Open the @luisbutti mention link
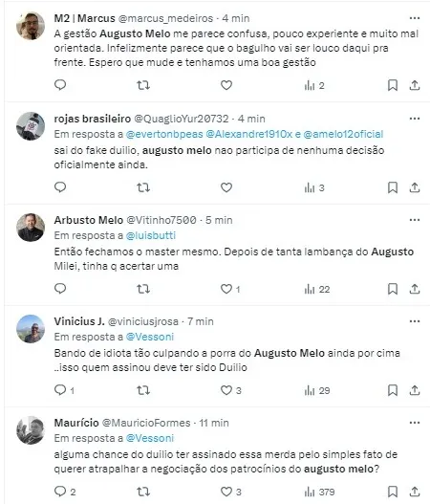The width and height of the screenshot is (430, 504). pyautogui.click(x=151, y=235)
